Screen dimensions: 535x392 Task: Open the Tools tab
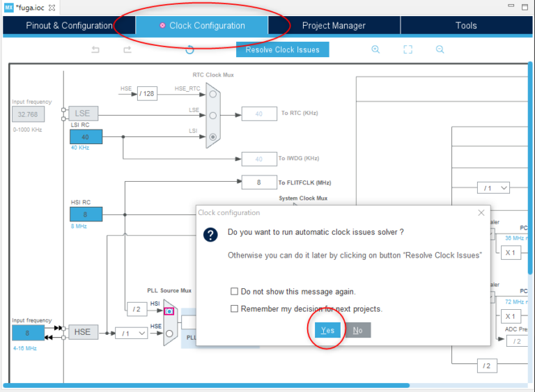coord(466,26)
